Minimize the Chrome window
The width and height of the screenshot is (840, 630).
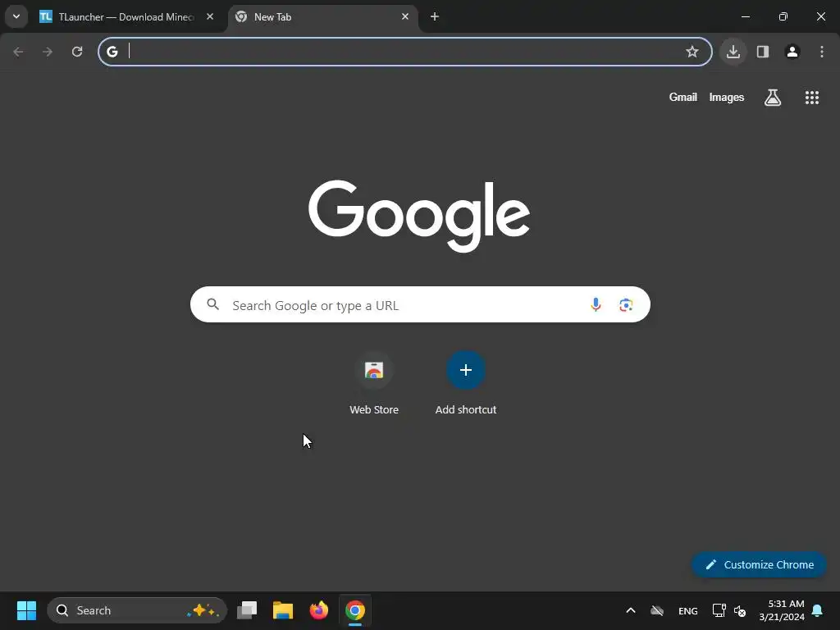(x=745, y=16)
